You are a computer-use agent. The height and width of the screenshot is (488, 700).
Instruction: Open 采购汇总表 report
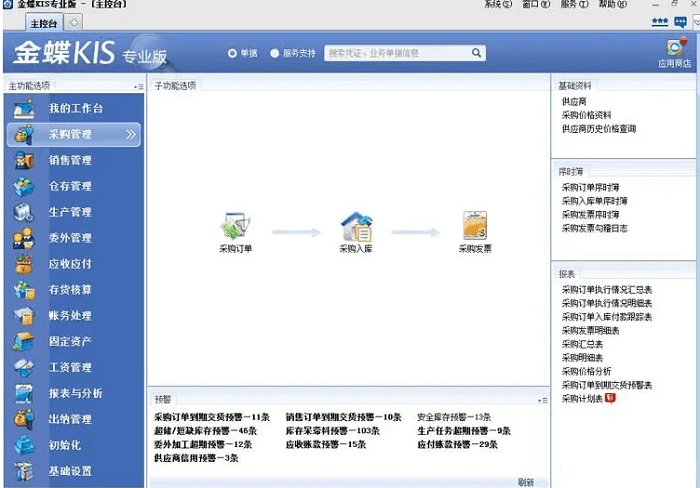coord(582,344)
